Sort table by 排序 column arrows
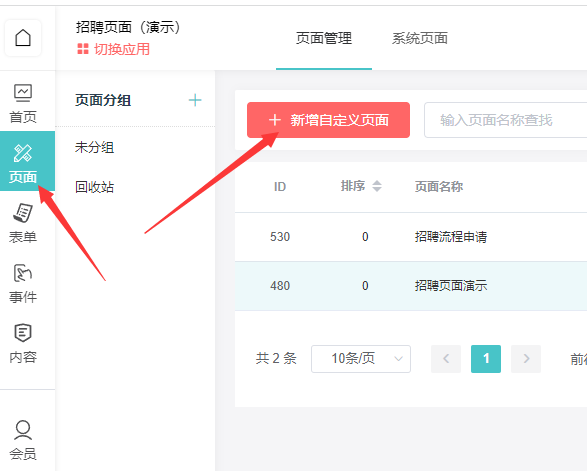 click(377, 186)
